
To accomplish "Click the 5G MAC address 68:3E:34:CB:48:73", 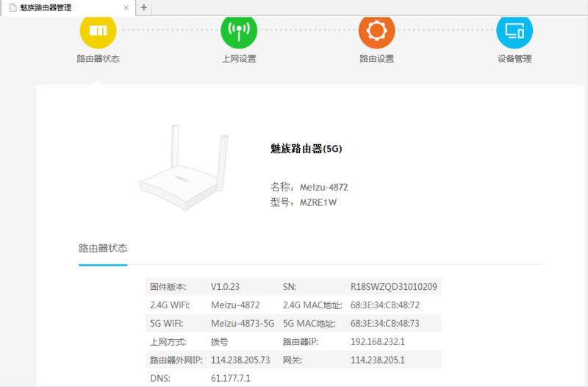I will point(385,323).
